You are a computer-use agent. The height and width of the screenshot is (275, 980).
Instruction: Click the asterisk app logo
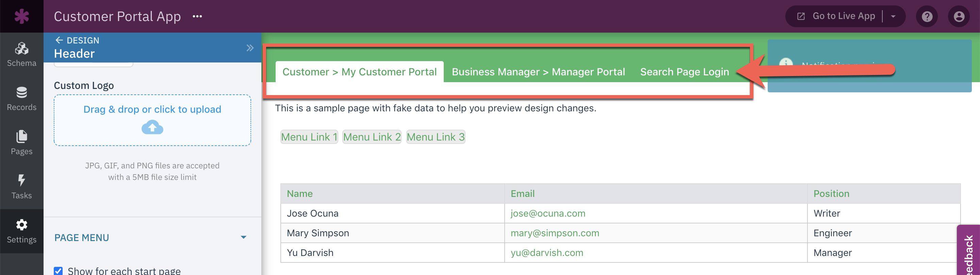click(22, 16)
